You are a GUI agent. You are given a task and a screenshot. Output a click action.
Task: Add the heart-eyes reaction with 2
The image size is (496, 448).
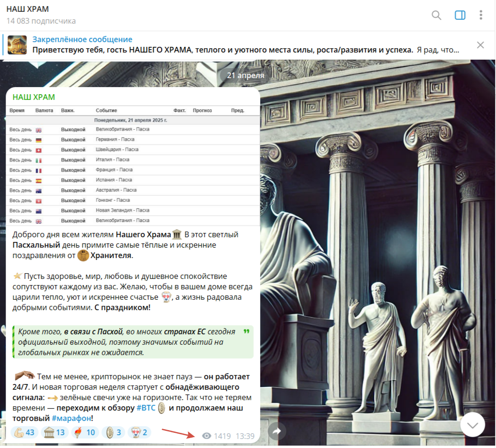tap(139, 432)
